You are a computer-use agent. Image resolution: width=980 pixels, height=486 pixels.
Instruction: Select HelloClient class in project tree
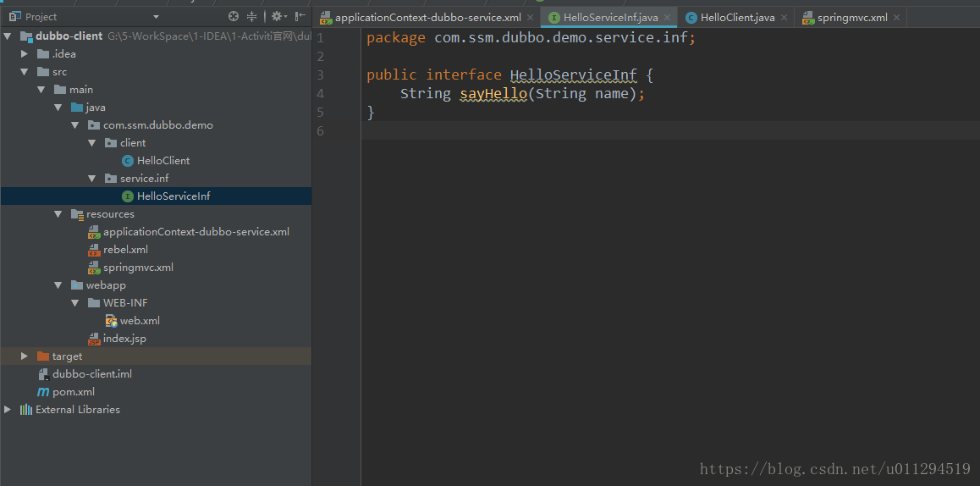click(x=163, y=161)
